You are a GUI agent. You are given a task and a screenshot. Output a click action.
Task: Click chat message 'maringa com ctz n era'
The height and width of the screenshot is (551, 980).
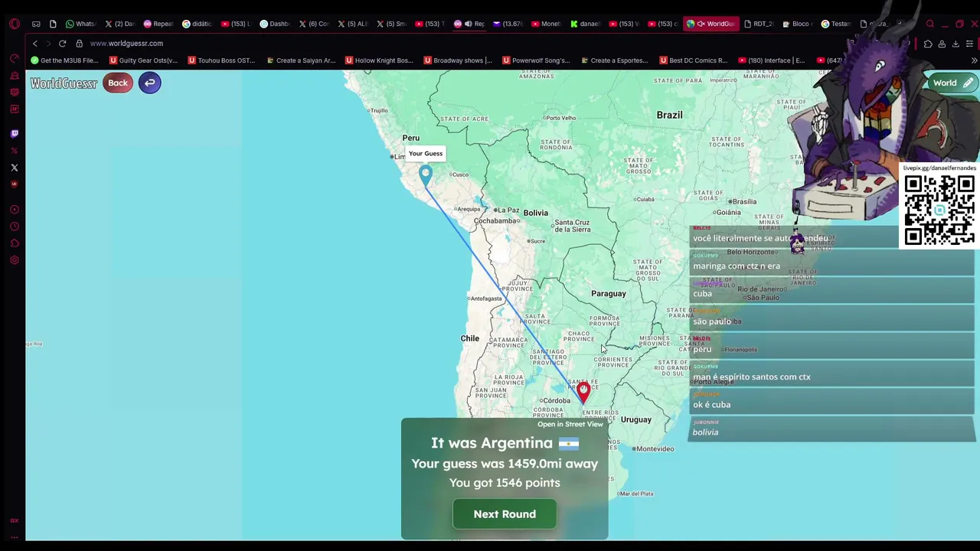coord(737,266)
